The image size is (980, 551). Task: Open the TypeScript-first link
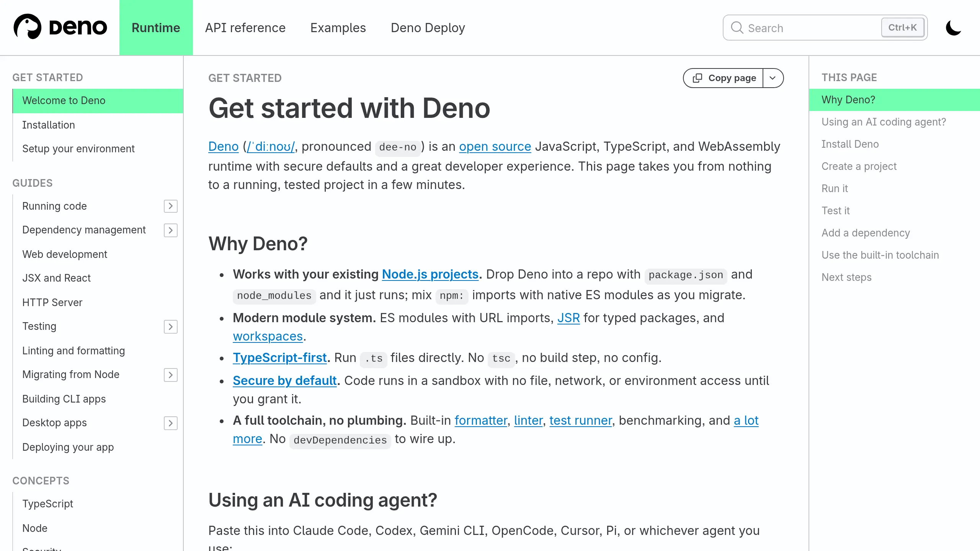pos(280,358)
